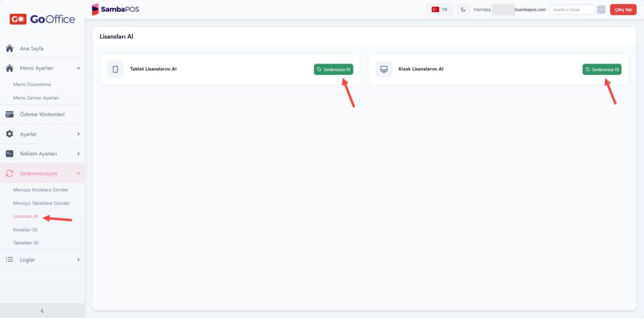Viewport: 644px width, 318px height.
Task: Click the Çıkış Yap logout button
Action: (623, 9)
